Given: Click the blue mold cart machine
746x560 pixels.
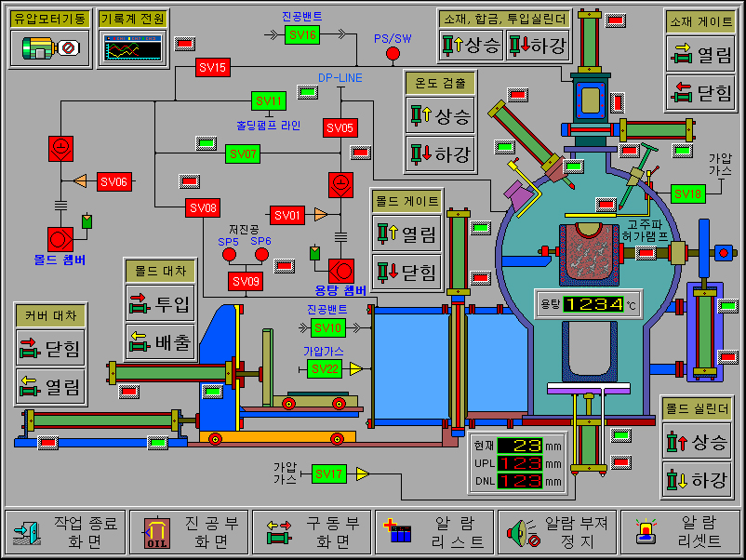Looking at the screenshot, I should (x=220, y=368).
